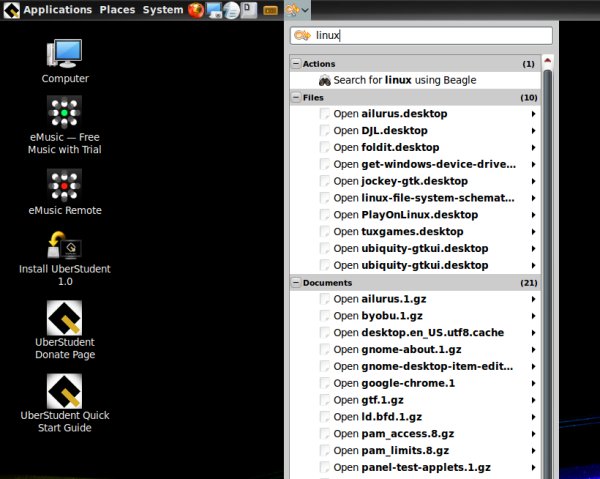Select UberStudent Donate Page desktop icon
Screen dimensions: 600x479
pos(65,330)
